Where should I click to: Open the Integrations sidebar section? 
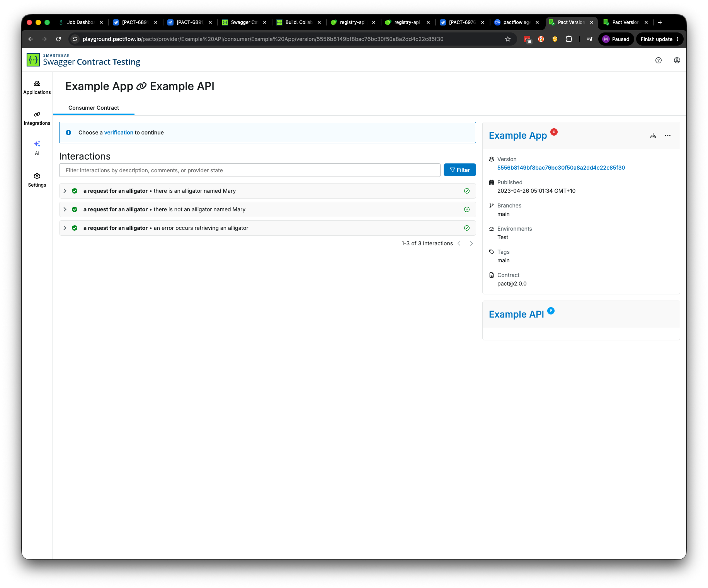pos(37,118)
